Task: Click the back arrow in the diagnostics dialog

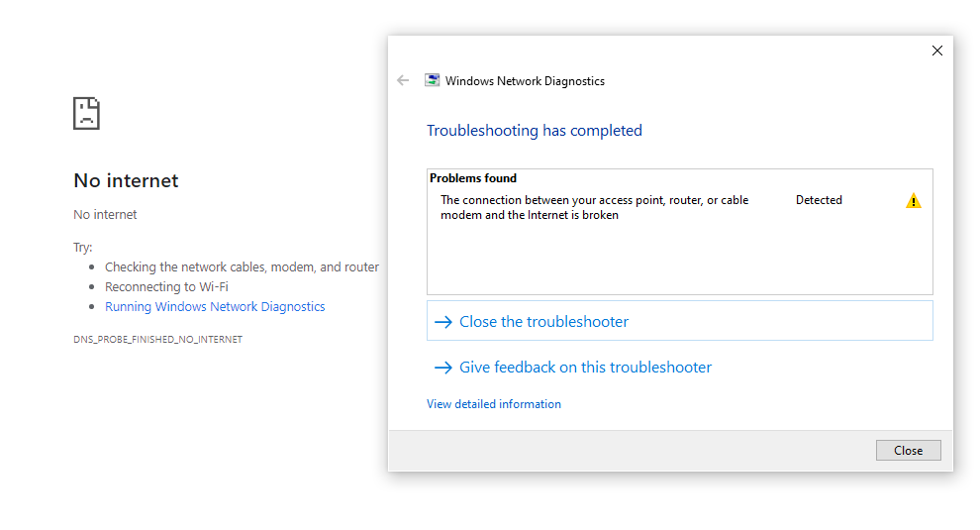Action: click(x=403, y=80)
